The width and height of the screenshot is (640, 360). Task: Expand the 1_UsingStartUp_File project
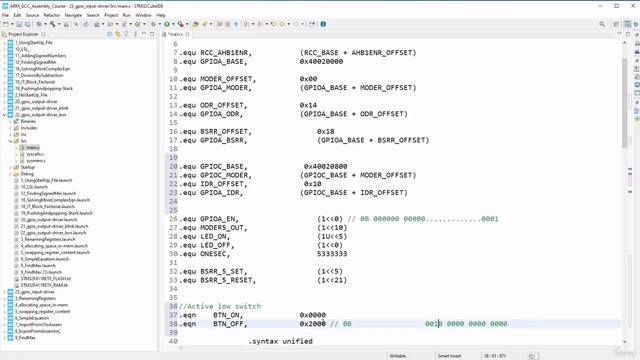4,42
